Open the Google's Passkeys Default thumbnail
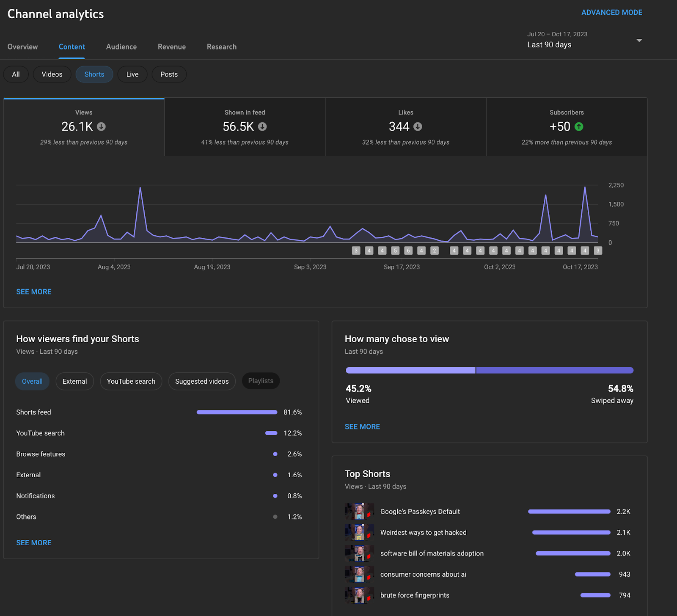Viewport: 677px width, 616px height. click(x=359, y=511)
